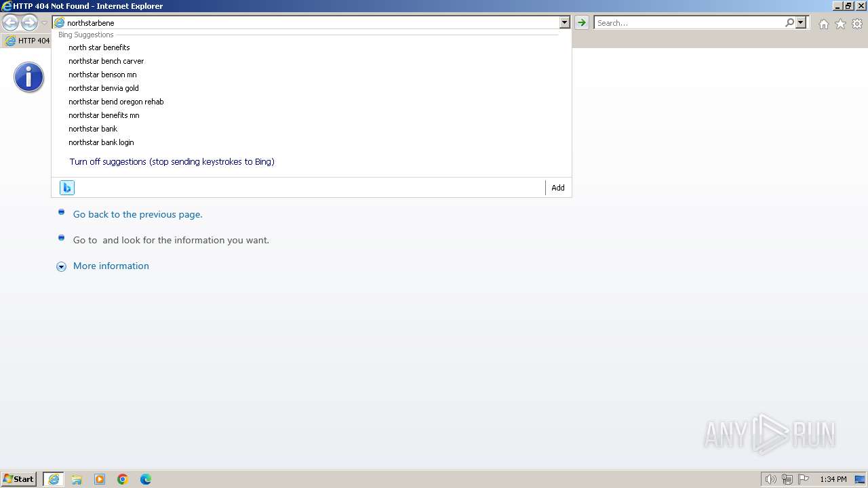This screenshot has height=488, width=868.
Task: Expand More information section
Action: click(x=61, y=266)
